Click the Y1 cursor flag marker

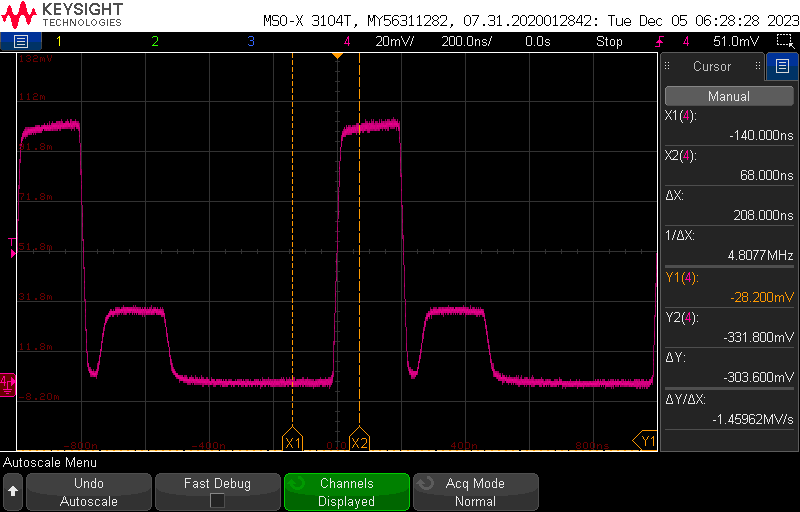tap(646, 440)
